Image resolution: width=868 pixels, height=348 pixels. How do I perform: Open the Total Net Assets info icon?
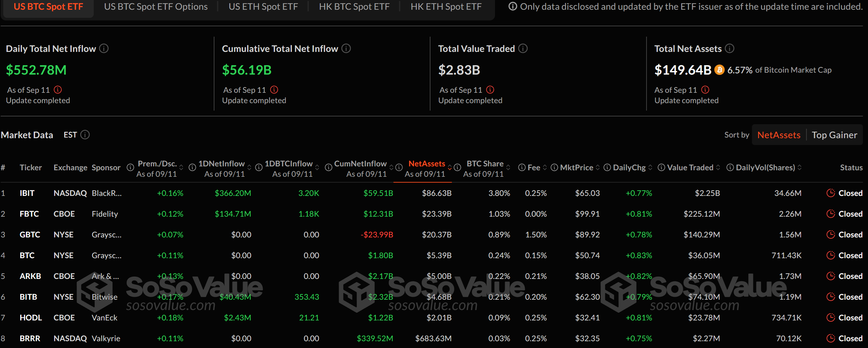(729, 49)
